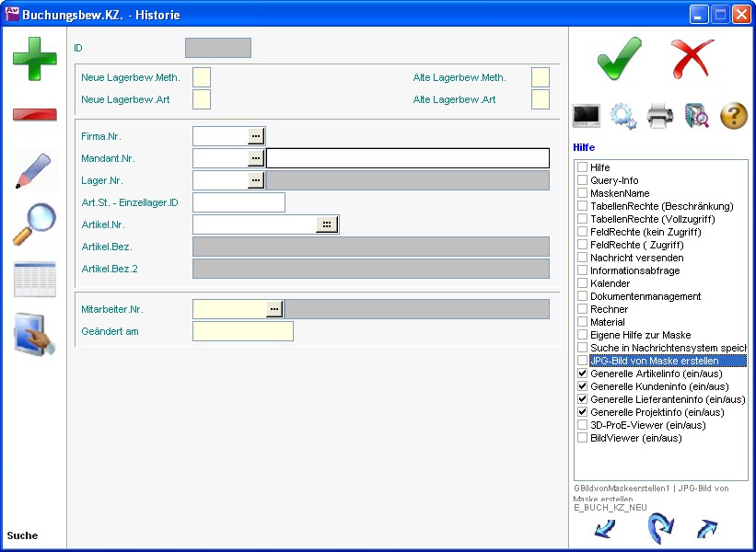Click the red minus delete record icon

(34, 115)
